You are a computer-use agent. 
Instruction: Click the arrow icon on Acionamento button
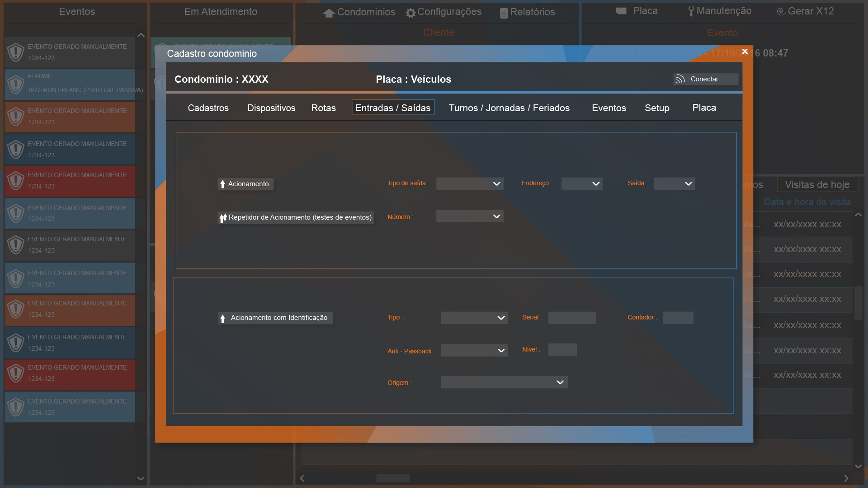pyautogui.click(x=222, y=184)
